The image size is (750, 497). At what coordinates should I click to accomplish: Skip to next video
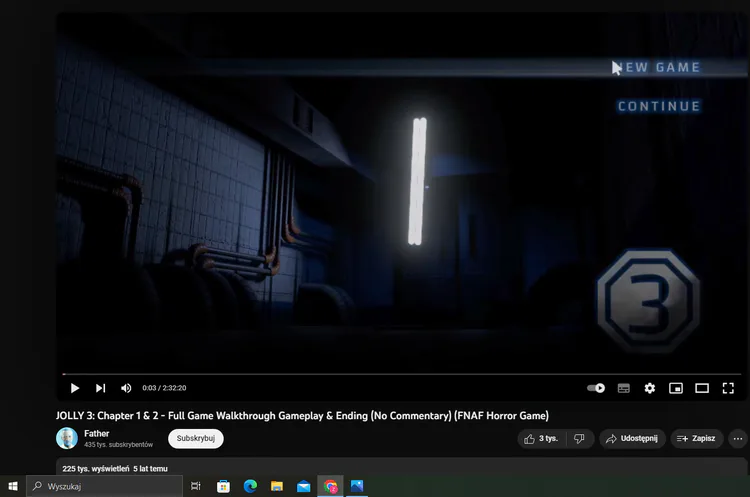(x=100, y=388)
